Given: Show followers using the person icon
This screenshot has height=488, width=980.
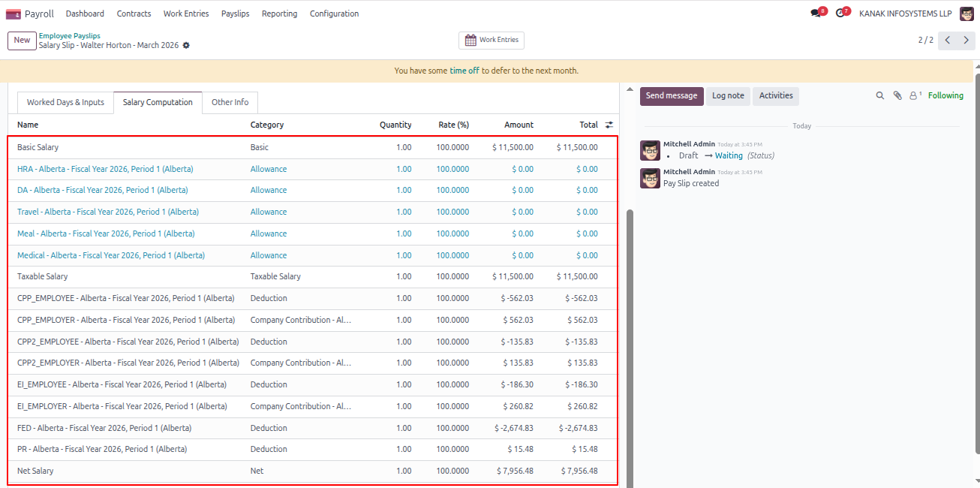Looking at the screenshot, I should click(915, 95).
